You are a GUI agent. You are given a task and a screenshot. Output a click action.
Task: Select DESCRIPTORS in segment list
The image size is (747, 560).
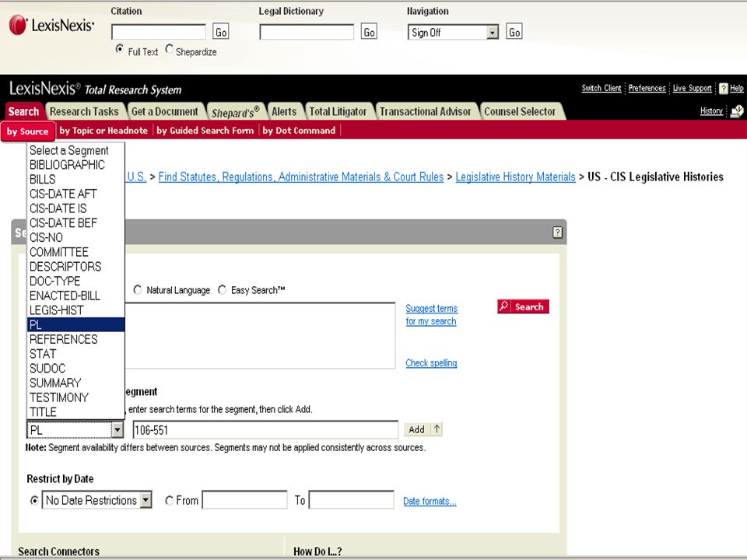[75, 267]
